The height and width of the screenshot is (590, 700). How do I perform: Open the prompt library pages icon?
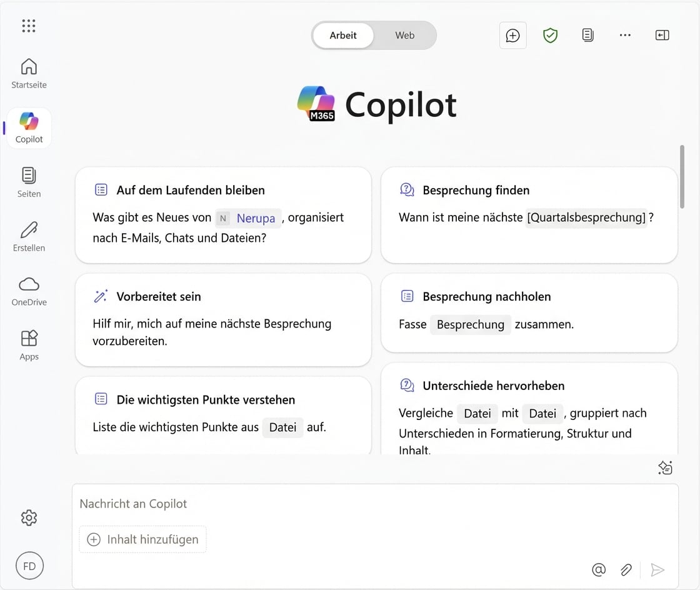click(x=587, y=35)
